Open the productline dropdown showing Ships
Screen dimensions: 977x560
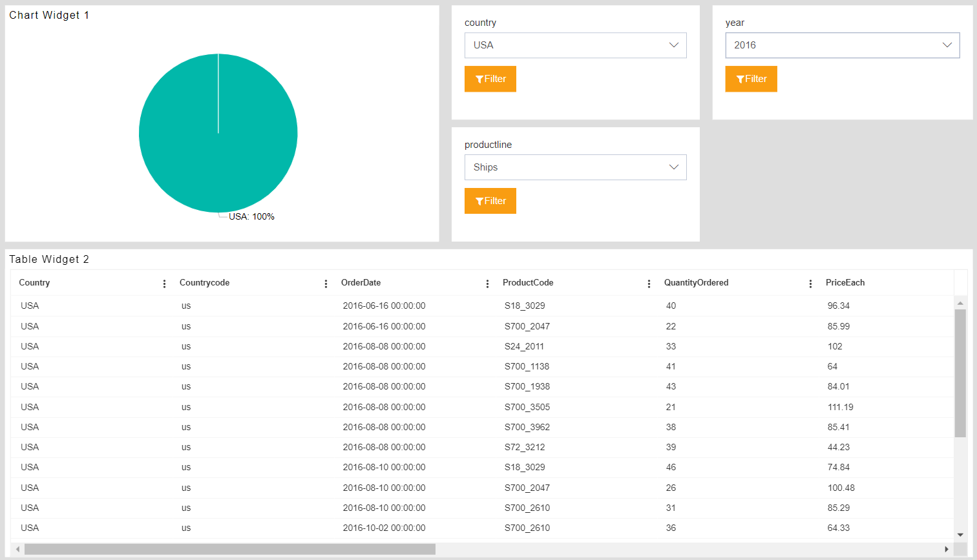(575, 167)
